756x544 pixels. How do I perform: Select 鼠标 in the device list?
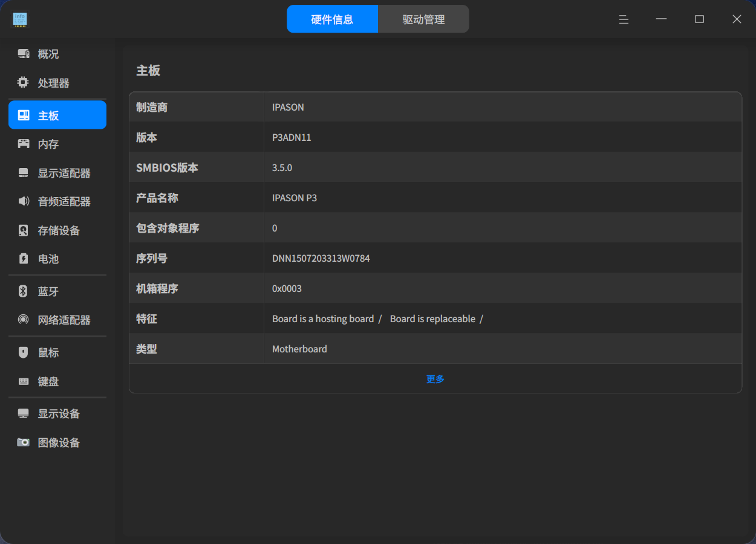pos(57,352)
